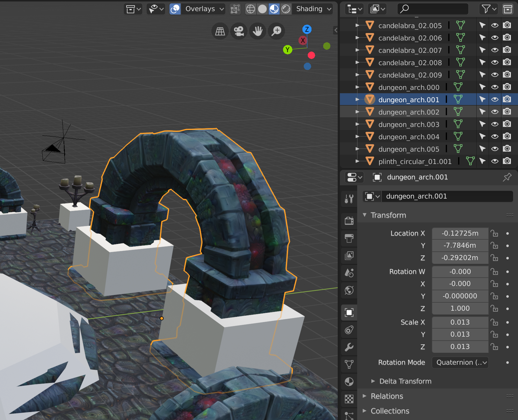The width and height of the screenshot is (518, 420).
Task: Switch viewport to Rendered shading mode
Action: click(x=286, y=9)
